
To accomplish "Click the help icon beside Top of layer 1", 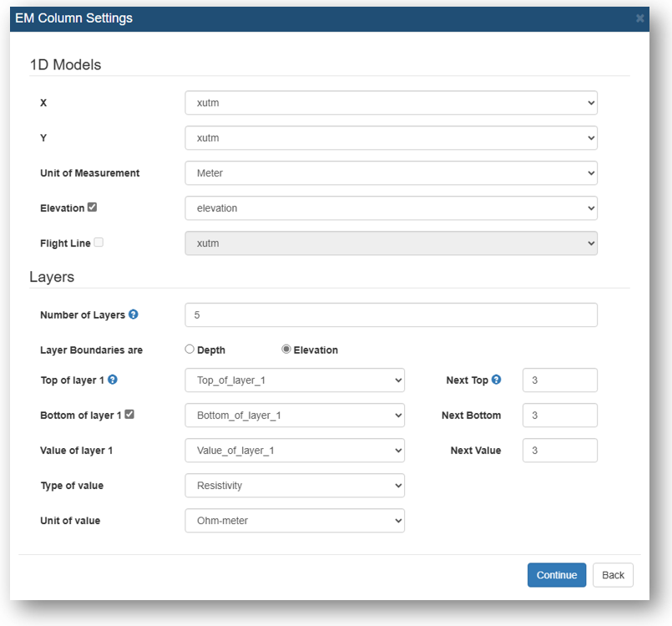I will 113,380.
